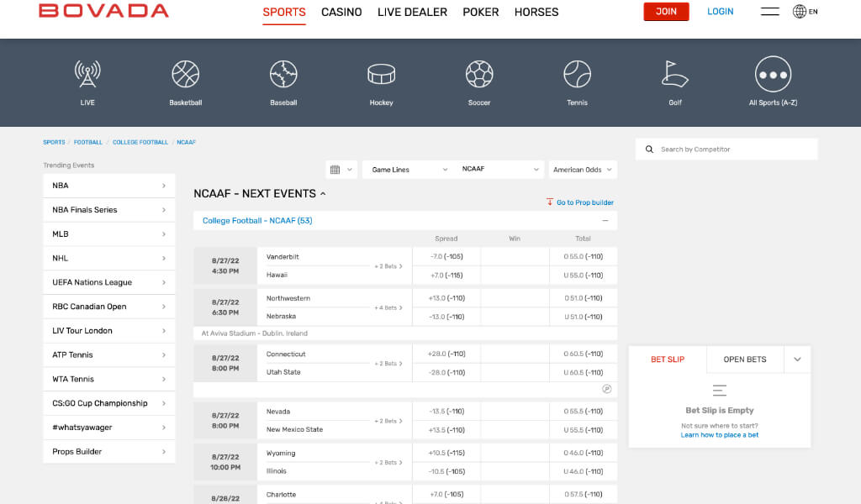Click the globe language icon

(800, 12)
